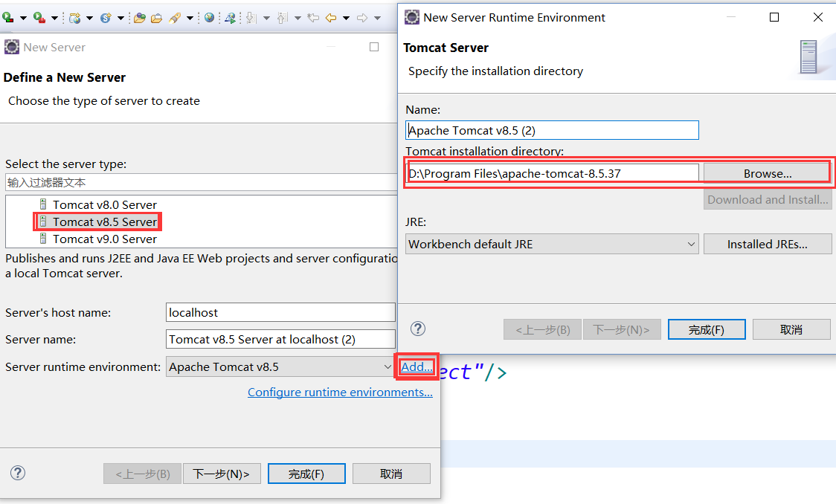Image resolution: width=836 pixels, height=504 pixels.
Task: Click the Help icon in Runtime Environment dialog
Action: click(417, 329)
